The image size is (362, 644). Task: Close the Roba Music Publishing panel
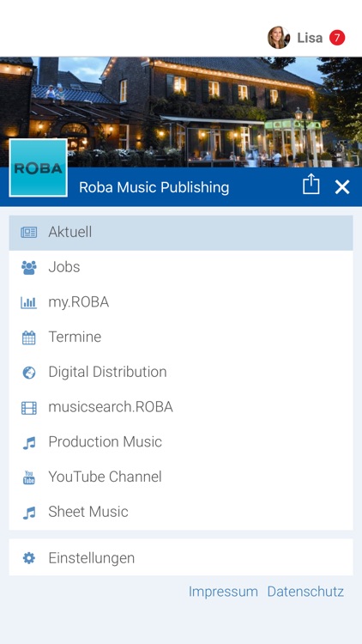tap(342, 187)
